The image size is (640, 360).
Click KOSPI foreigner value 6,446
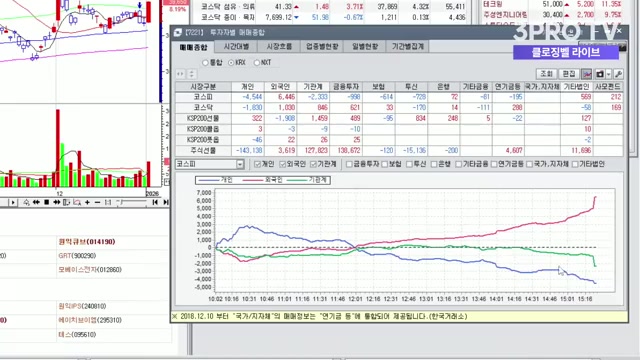(287, 97)
